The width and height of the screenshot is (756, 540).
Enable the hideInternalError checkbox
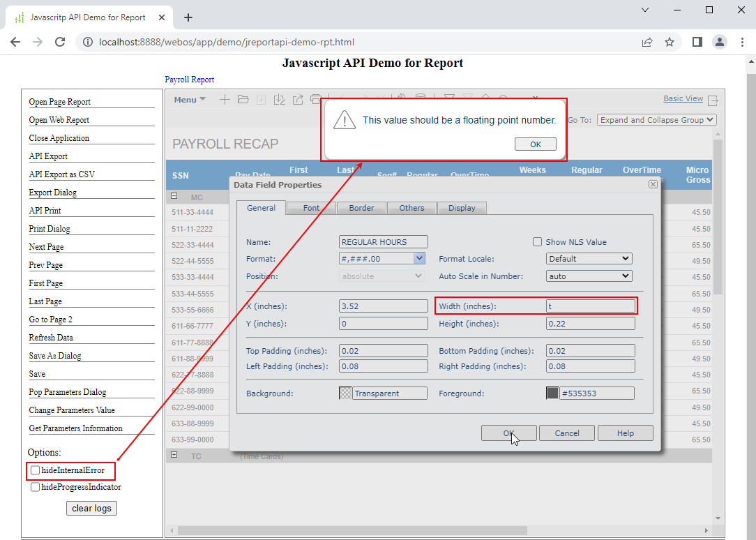pyautogui.click(x=36, y=470)
